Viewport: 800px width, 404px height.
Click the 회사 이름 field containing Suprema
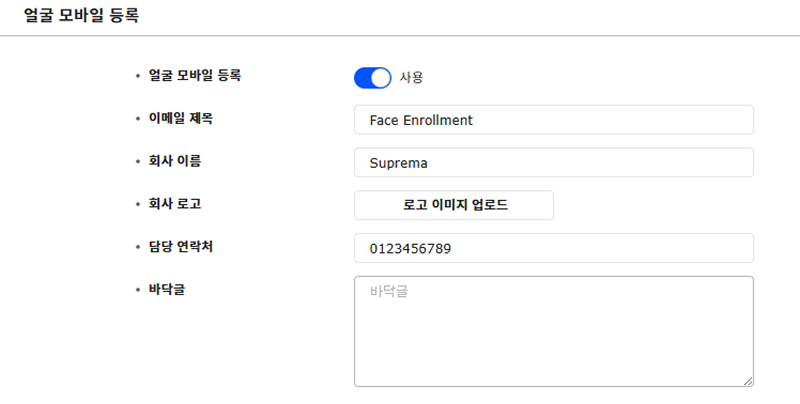553,162
